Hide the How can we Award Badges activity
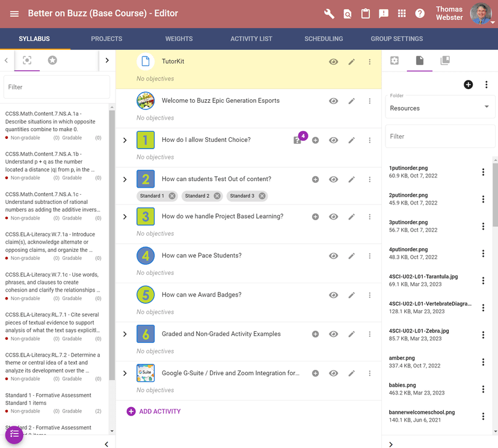Image resolution: width=498 pixels, height=448 pixels. tap(333, 295)
